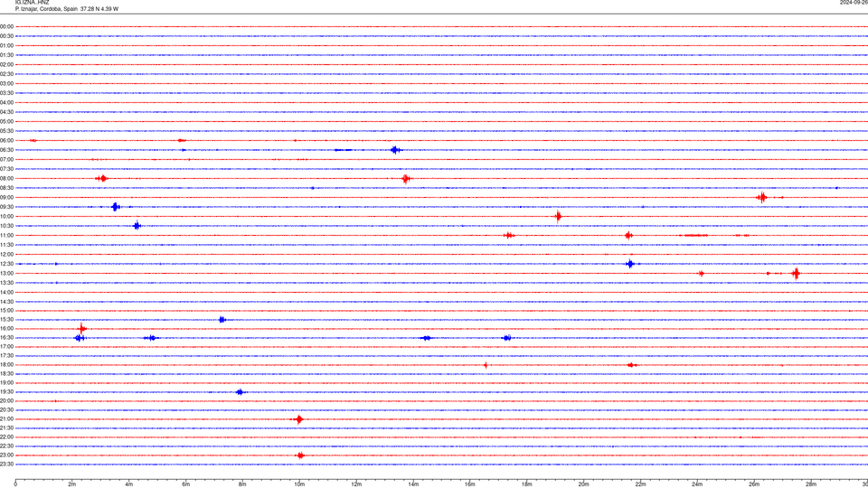868x488 pixels.
Task: Select the 23:30 trace time label
Action: tap(6, 465)
